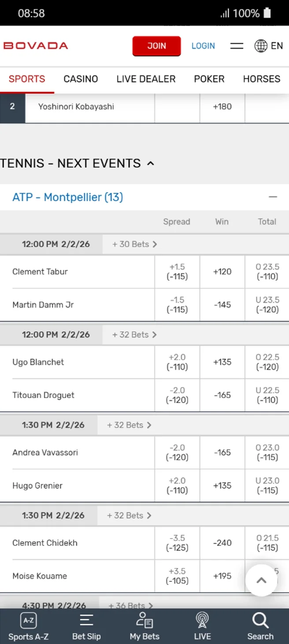Click the EN globe language icon
This screenshot has height=644, width=289.
(261, 46)
